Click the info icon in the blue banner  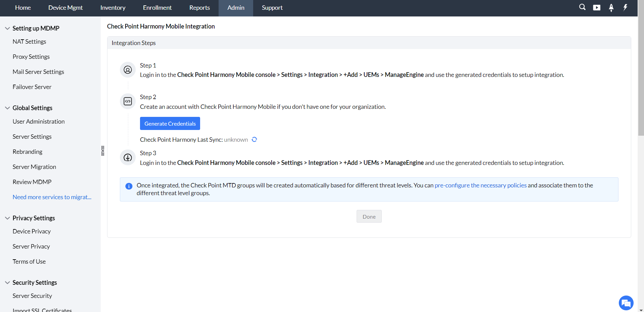pyautogui.click(x=129, y=186)
